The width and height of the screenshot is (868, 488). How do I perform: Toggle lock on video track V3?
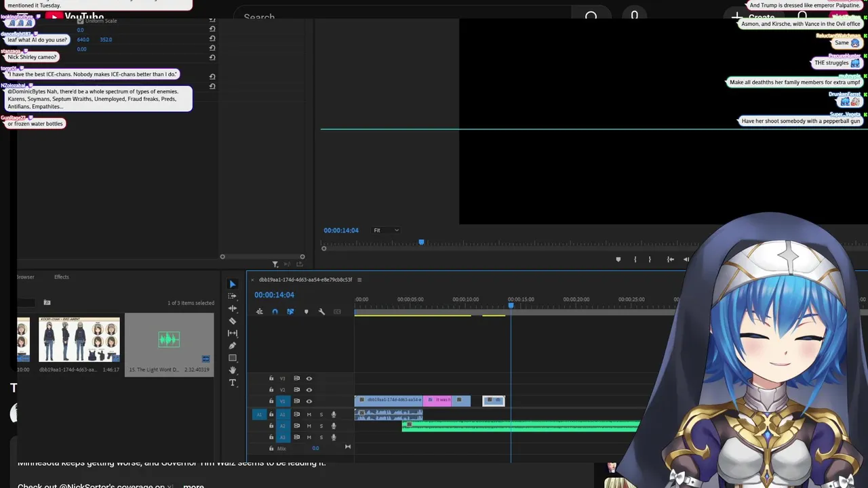point(271,378)
